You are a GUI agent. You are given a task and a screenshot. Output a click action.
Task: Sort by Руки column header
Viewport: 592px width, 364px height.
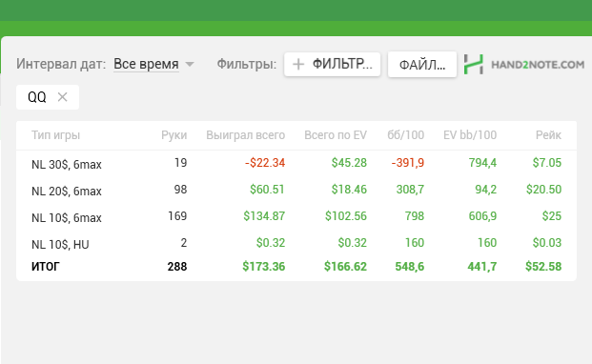(174, 135)
